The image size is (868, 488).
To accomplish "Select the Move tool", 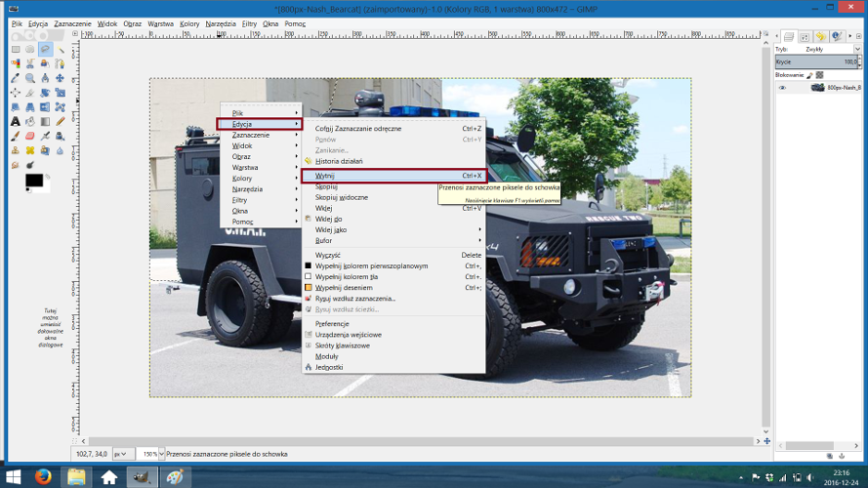I will (x=60, y=78).
